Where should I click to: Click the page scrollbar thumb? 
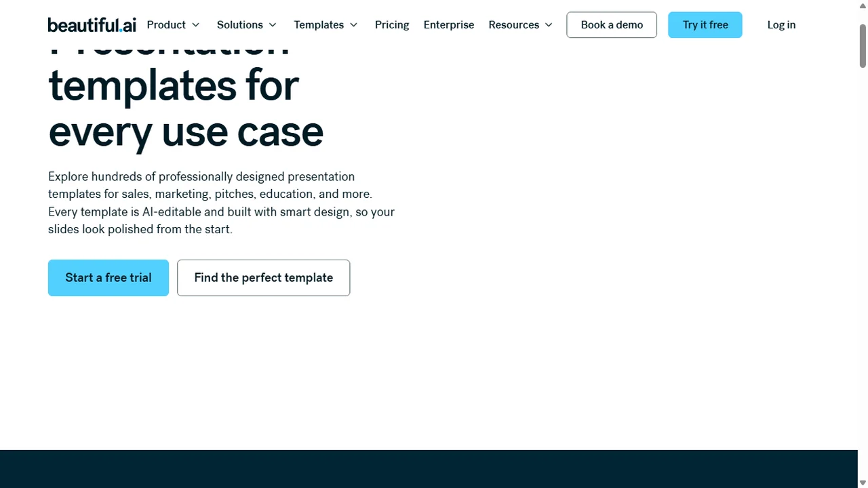(863, 45)
